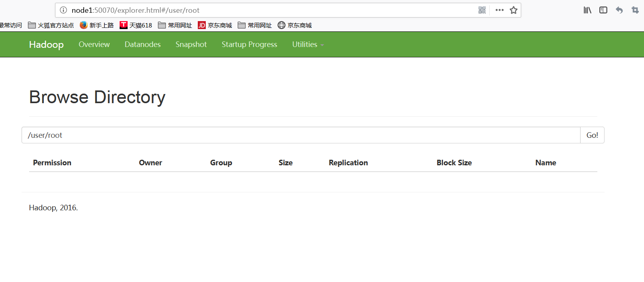Image resolution: width=644 pixels, height=282 pixels.
Task: Go to the Overview tab
Action: [x=94, y=44]
